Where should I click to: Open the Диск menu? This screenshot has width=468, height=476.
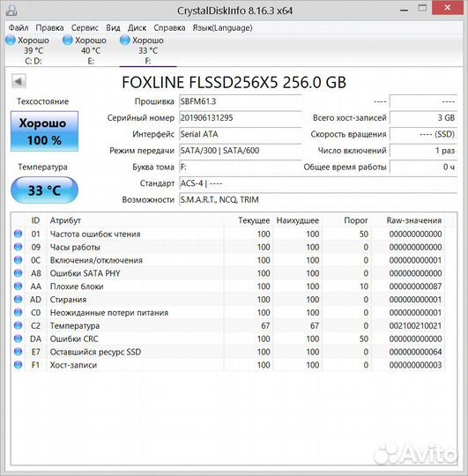point(137,28)
